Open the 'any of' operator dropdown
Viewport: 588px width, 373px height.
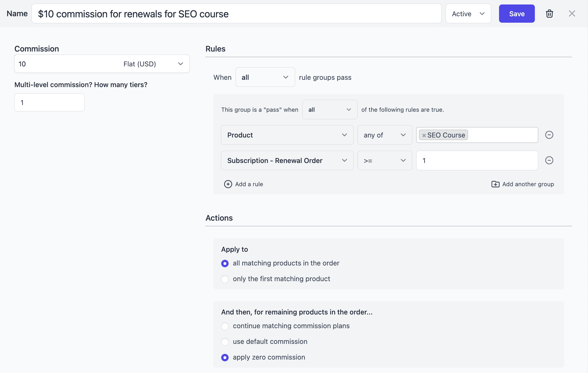[385, 135]
